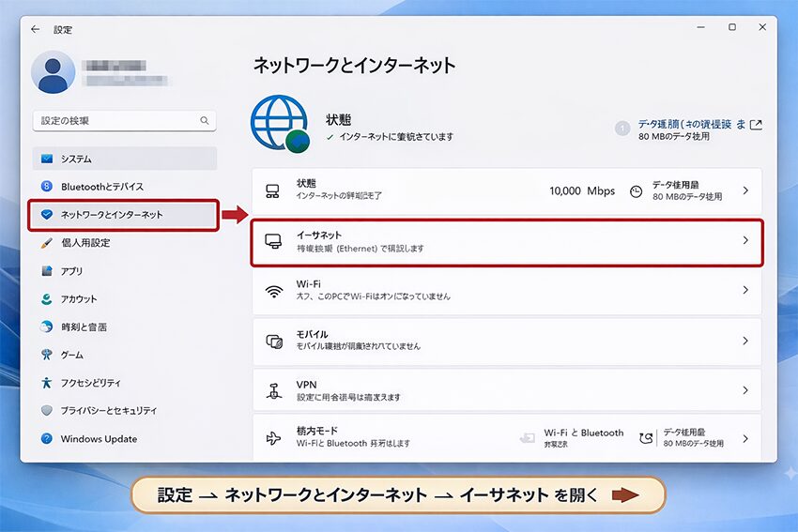798x532 pixels.
Task: Click the データ使用量 button in 状態 row
Action: [x=676, y=190]
